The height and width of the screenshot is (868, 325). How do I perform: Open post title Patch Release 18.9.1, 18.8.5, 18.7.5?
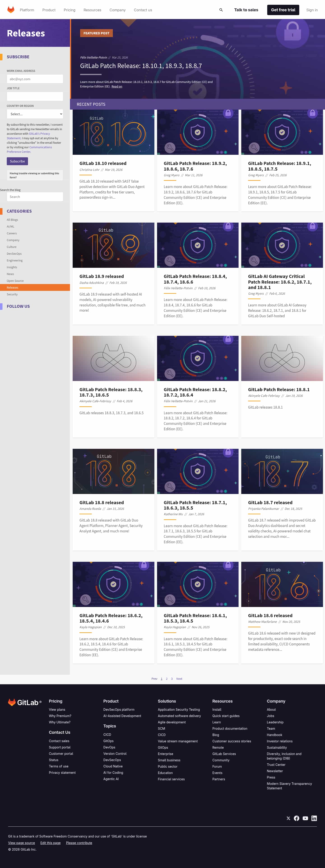(280, 166)
